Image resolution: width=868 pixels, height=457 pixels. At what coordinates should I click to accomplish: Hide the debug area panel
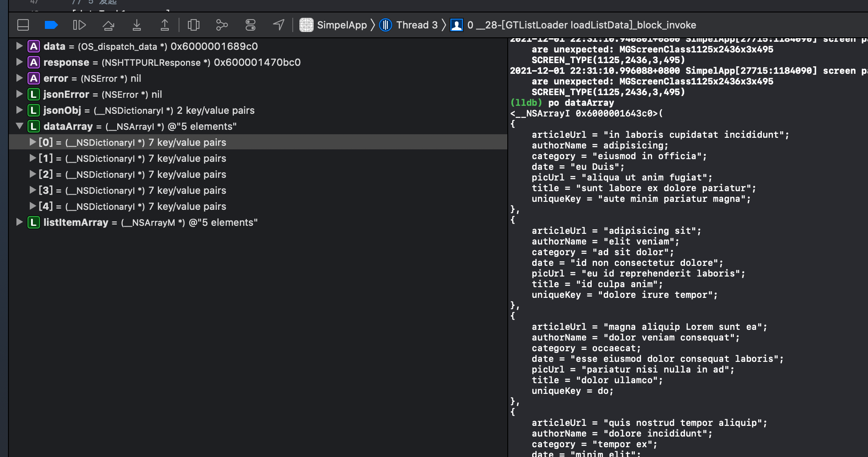coord(23,25)
